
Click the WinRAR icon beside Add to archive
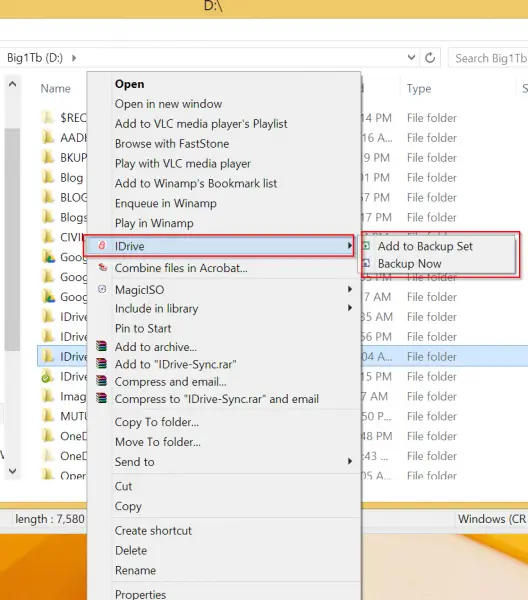click(101, 346)
